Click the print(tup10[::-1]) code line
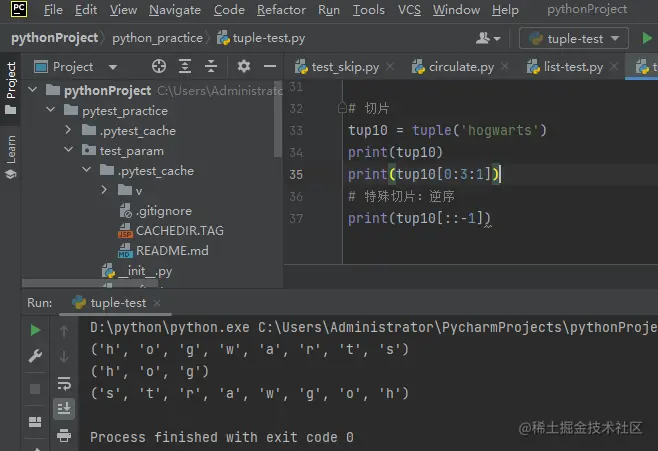The height and width of the screenshot is (451, 658). point(419,218)
